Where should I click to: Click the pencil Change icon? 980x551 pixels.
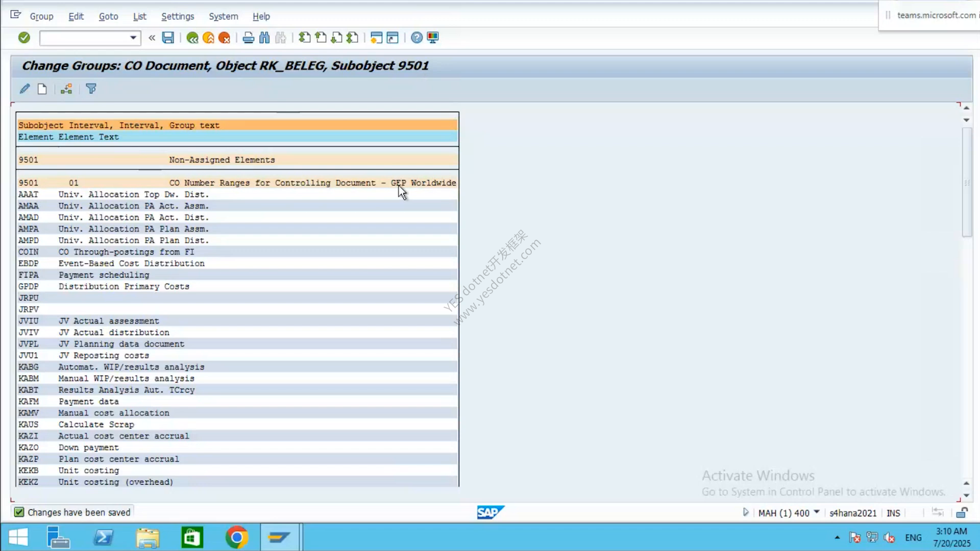(x=24, y=89)
